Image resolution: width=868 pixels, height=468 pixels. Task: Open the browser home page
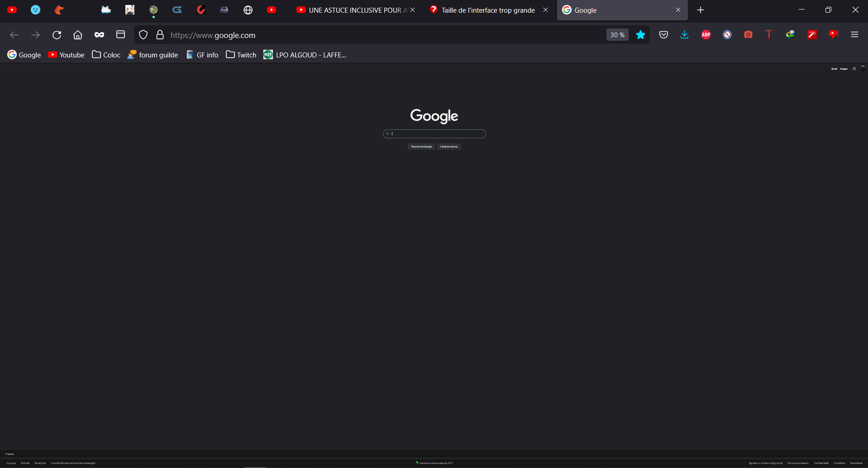click(78, 35)
